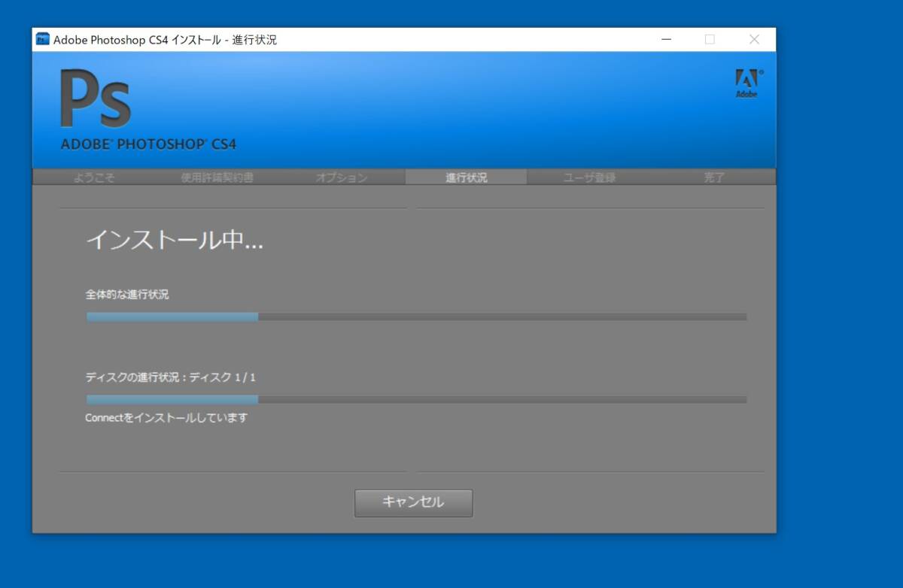Go to the ユーザ登録 step tab
The height and width of the screenshot is (588, 903).
pyautogui.click(x=590, y=178)
